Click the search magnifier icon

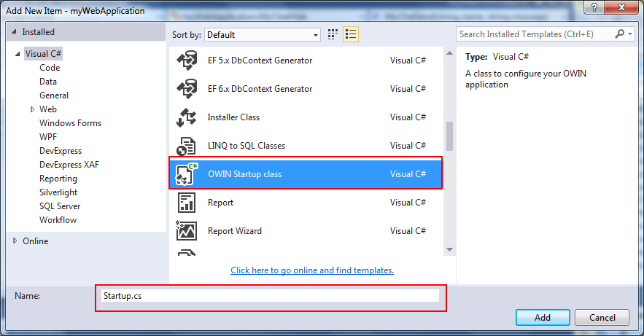click(x=619, y=34)
